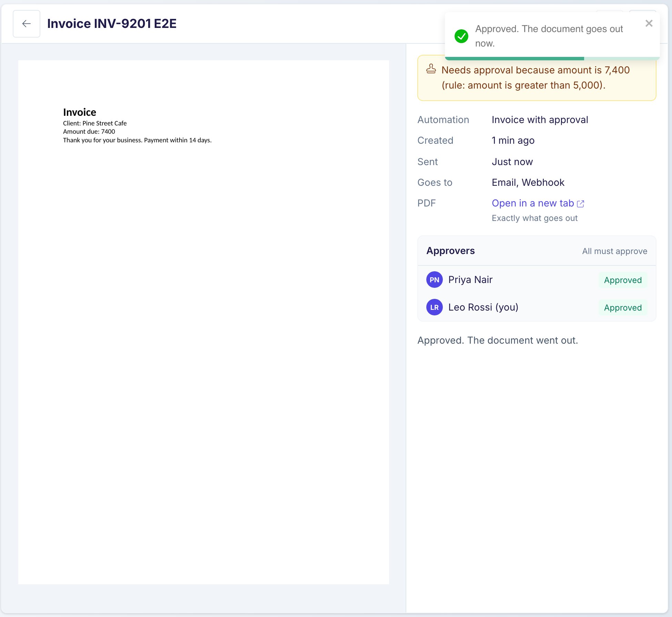Click the 'Needs approval because amount' banner text
The image size is (672, 617).
click(x=536, y=78)
